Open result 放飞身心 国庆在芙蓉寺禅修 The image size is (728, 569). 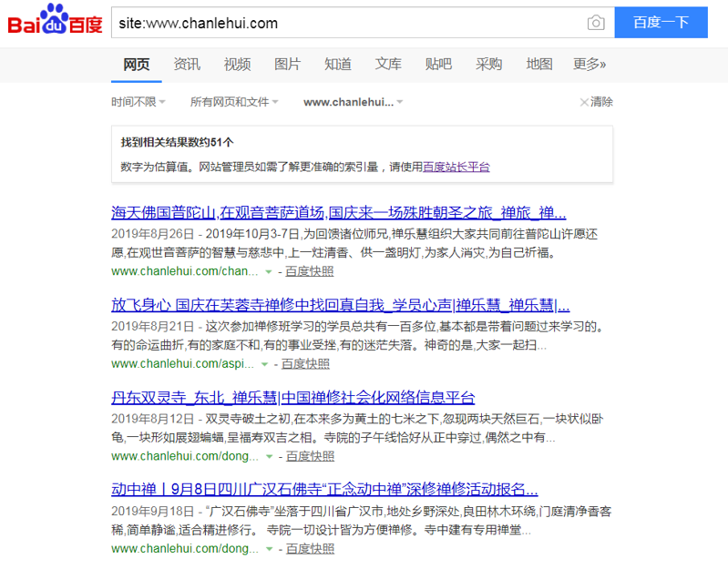coord(341,305)
